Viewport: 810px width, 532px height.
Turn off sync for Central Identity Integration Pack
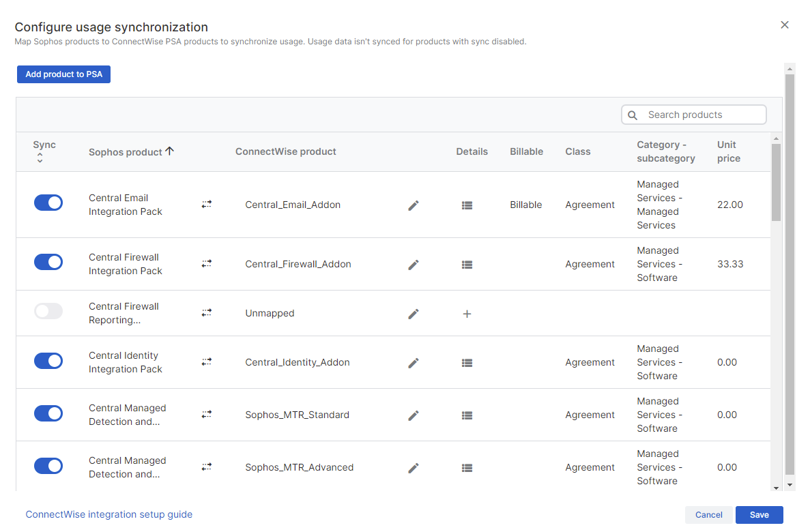click(x=48, y=361)
